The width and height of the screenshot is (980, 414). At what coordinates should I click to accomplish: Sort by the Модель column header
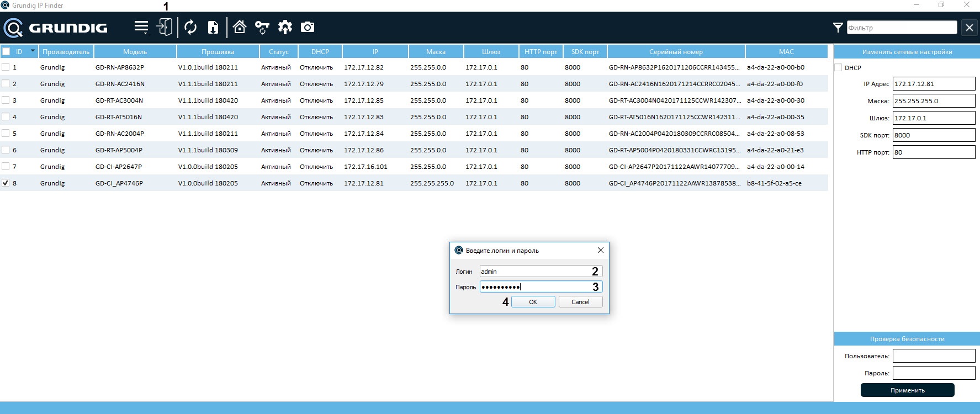pos(135,51)
